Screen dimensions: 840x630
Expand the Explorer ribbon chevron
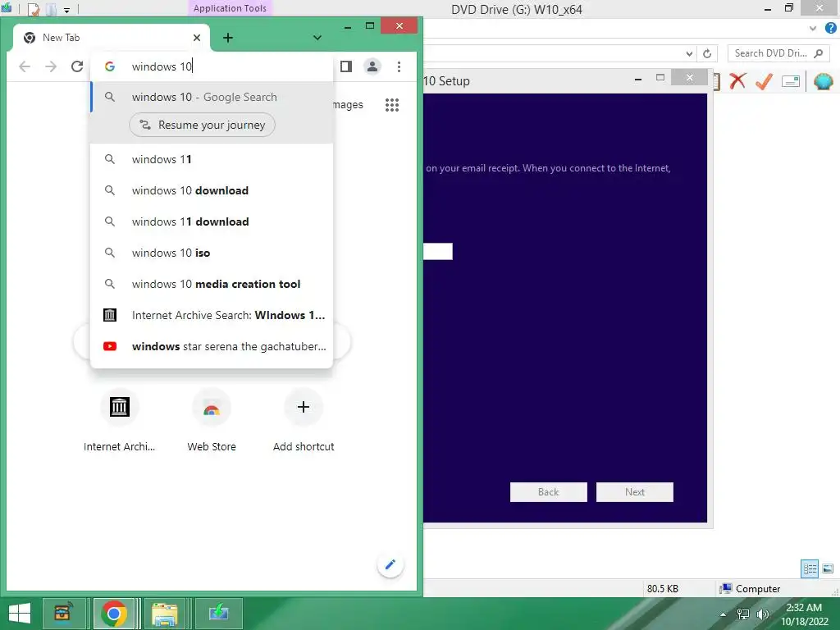tap(813, 28)
